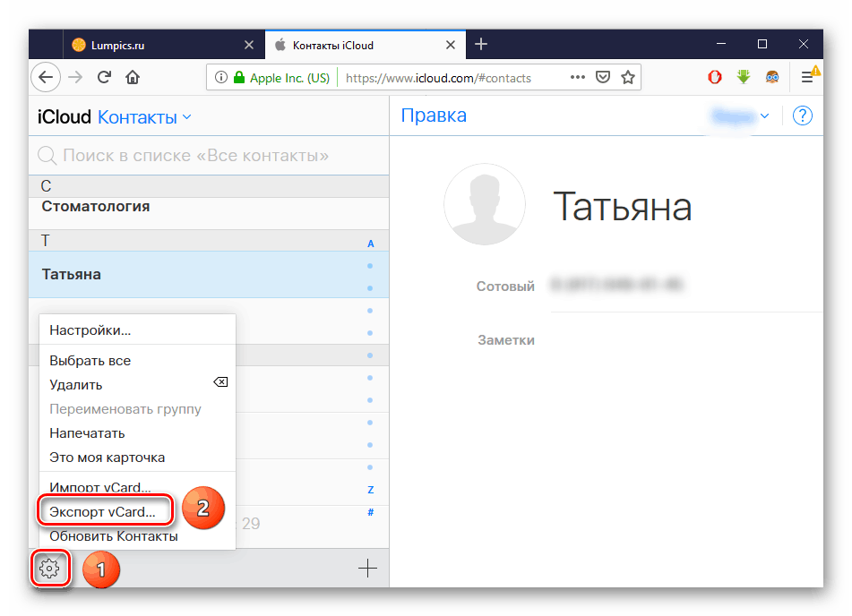
Task: Click the Татьяна contact avatar placeholder
Action: coord(485,204)
